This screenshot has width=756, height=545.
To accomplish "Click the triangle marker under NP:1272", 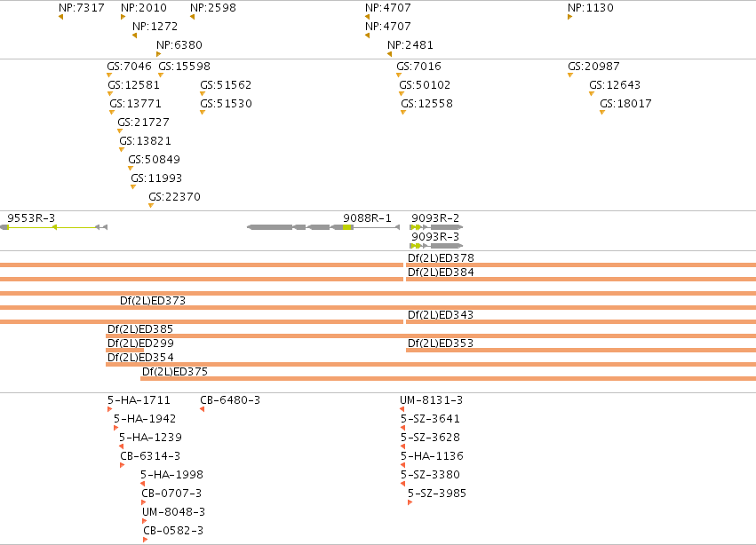I will coord(134,36).
